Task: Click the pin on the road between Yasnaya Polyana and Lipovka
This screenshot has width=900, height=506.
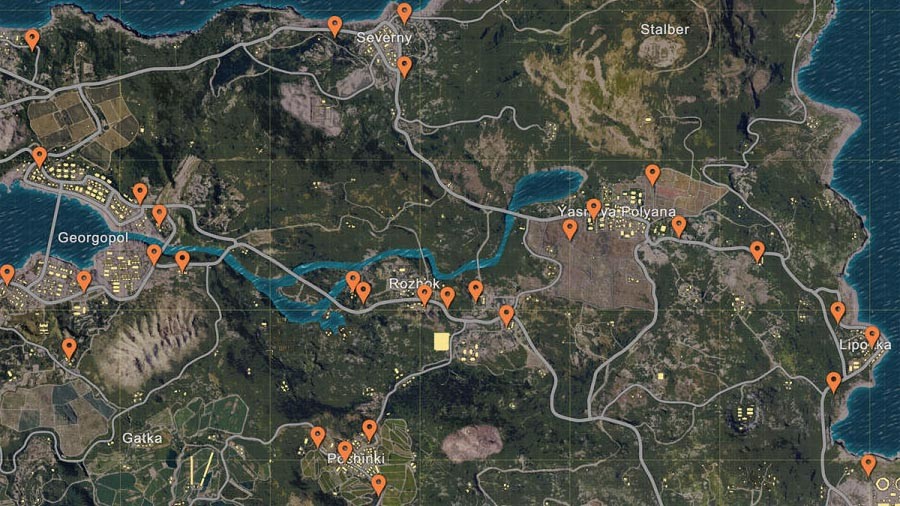Action: (x=758, y=251)
